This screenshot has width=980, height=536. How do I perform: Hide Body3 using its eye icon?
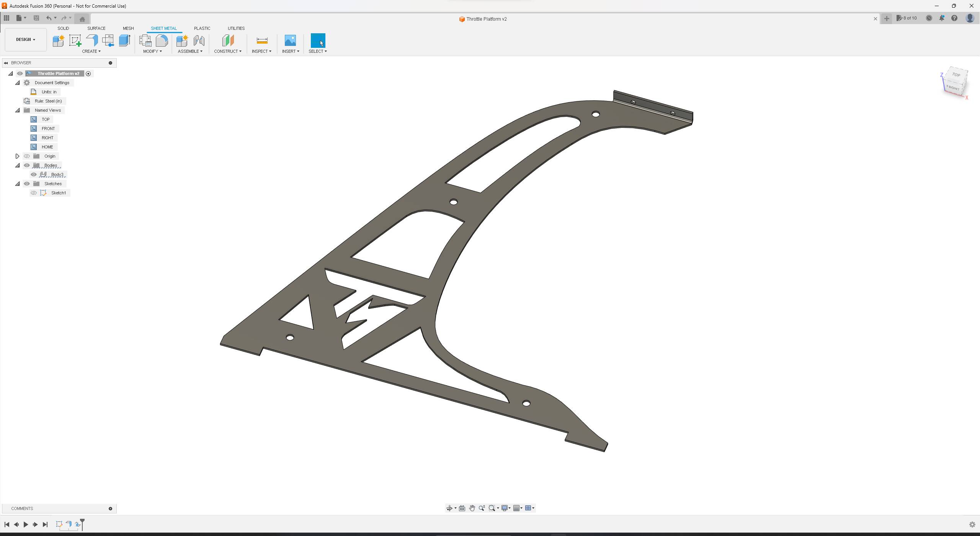pos(34,174)
